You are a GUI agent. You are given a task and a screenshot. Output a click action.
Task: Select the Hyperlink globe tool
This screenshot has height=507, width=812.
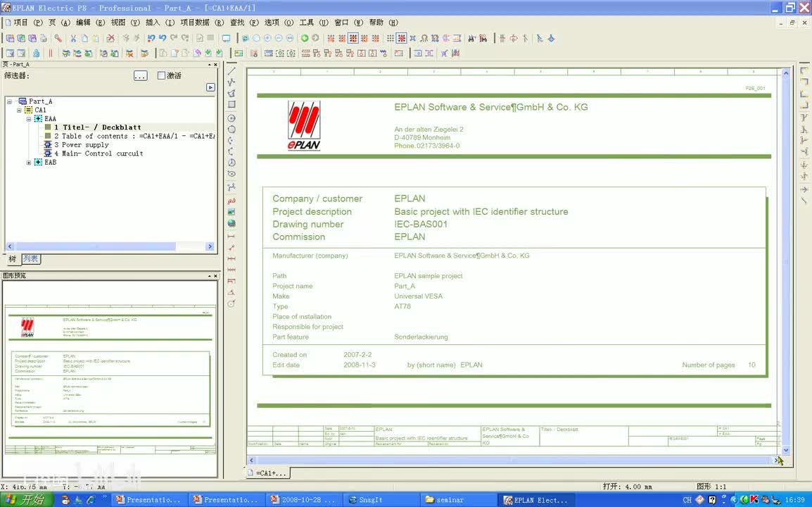coord(231,223)
